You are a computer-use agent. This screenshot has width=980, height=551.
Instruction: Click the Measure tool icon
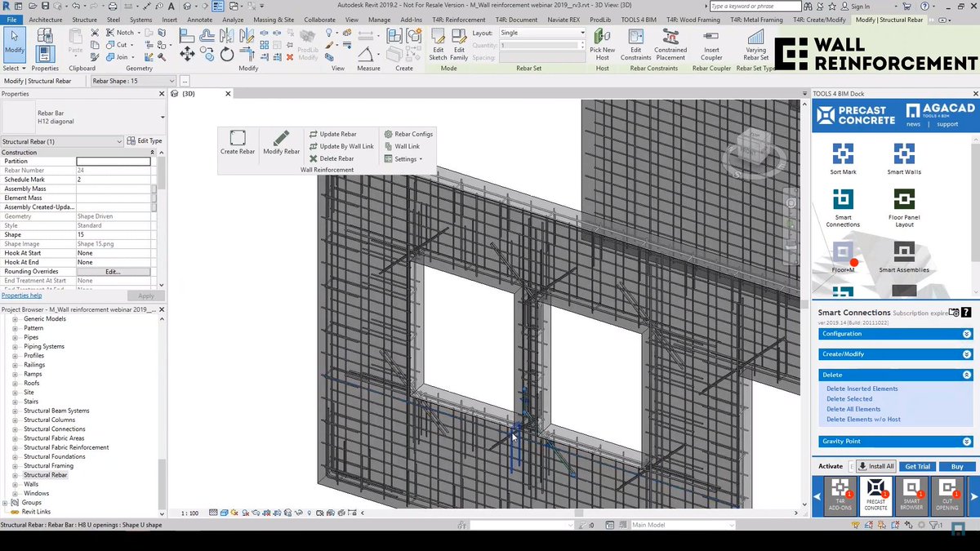coord(365,55)
